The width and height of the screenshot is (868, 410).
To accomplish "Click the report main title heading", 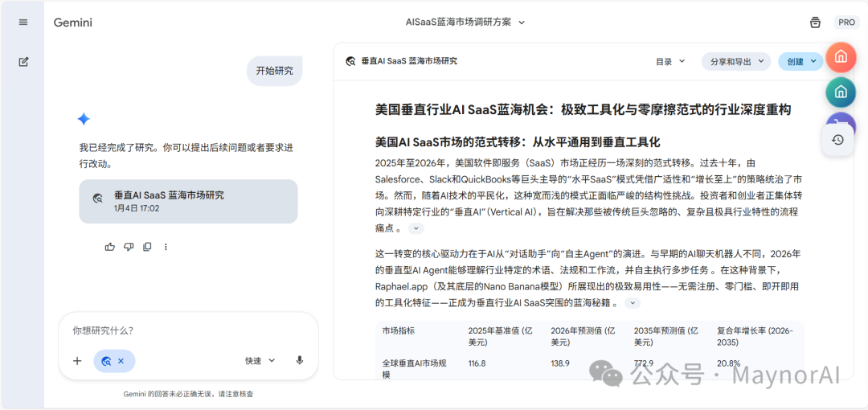I will click(x=583, y=109).
